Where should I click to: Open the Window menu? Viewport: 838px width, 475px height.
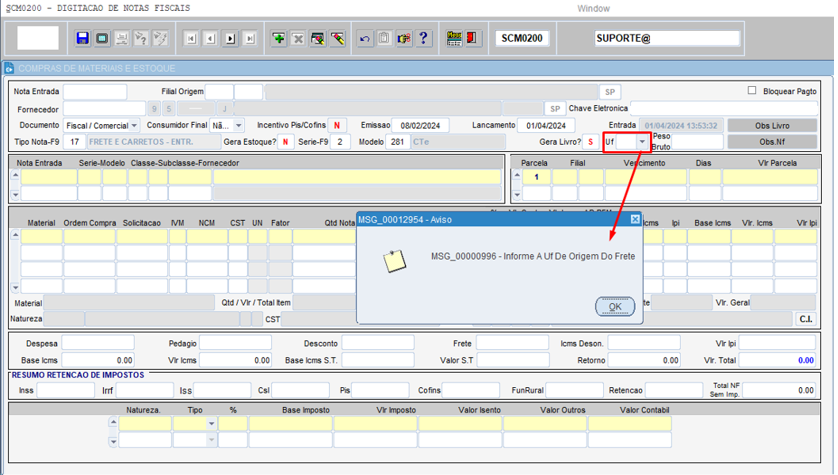point(593,9)
